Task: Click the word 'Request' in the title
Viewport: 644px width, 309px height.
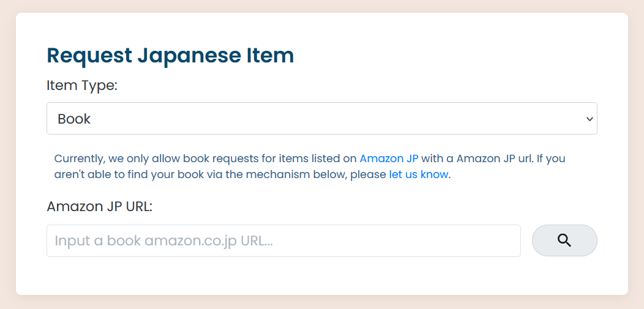Action: [89, 56]
